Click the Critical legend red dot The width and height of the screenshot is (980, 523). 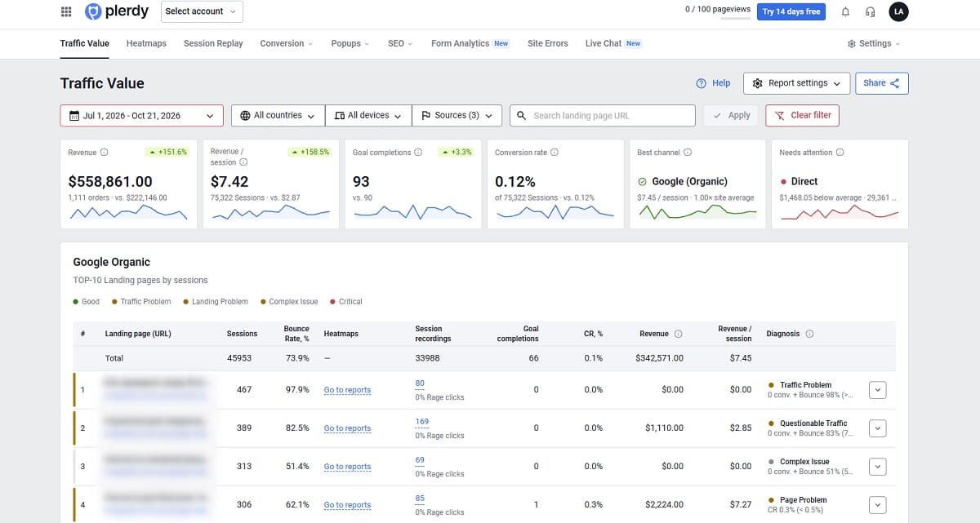pyautogui.click(x=332, y=302)
